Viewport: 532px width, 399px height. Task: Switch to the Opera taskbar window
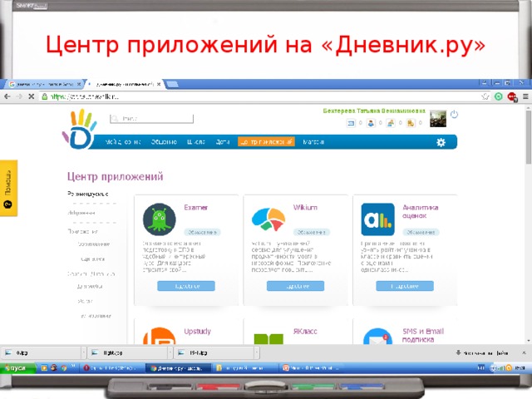click(112, 368)
